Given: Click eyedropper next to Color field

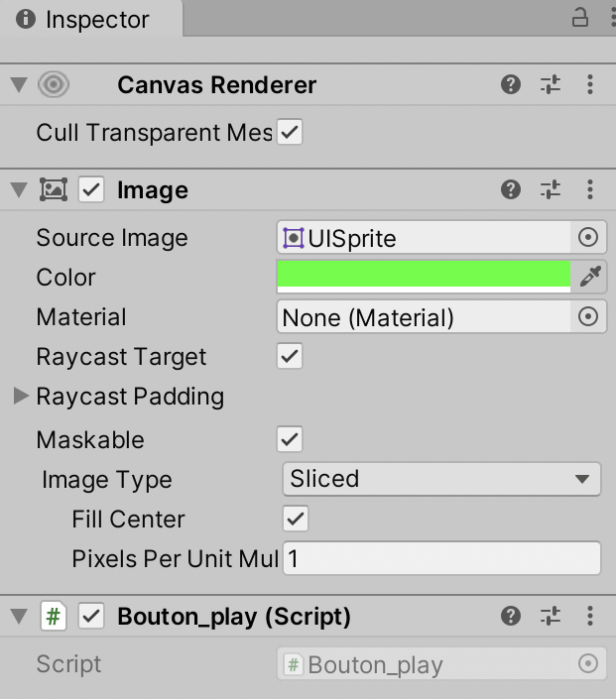Looking at the screenshot, I should click(591, 277).
